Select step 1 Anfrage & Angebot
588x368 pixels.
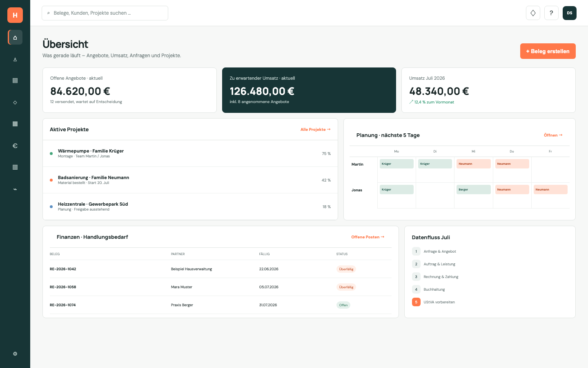pos(434,251)
